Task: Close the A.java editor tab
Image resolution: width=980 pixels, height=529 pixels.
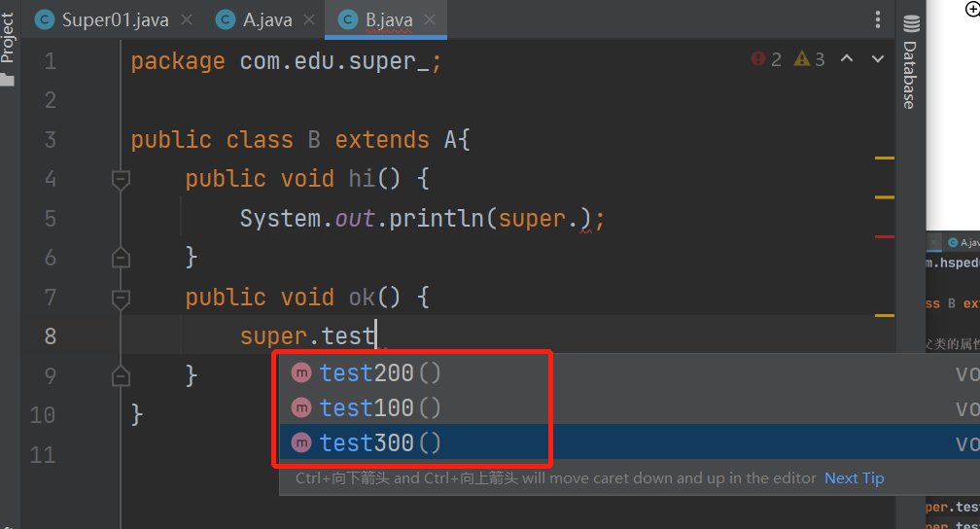Action: click(310, 19)
